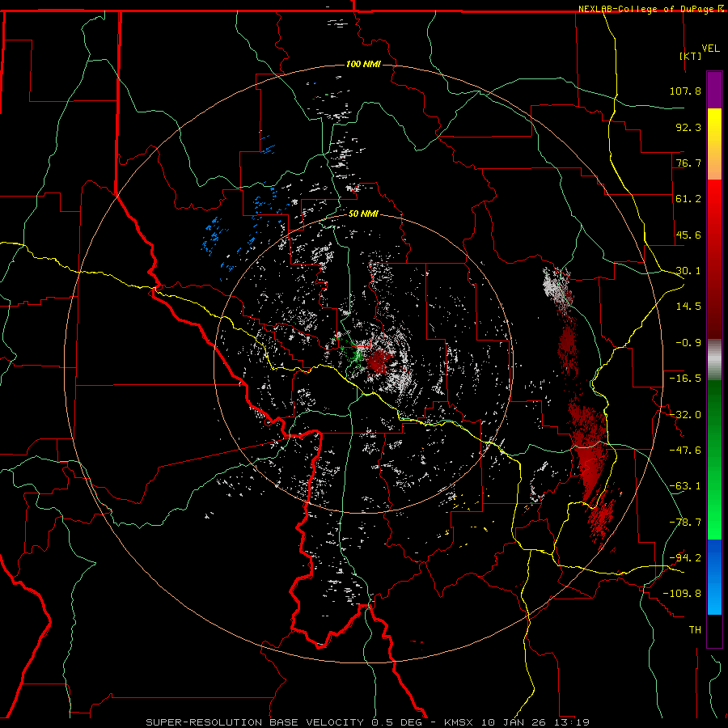
Task: Pick the yellow-orange segment of the color bar
Action: tap(714, 144)
